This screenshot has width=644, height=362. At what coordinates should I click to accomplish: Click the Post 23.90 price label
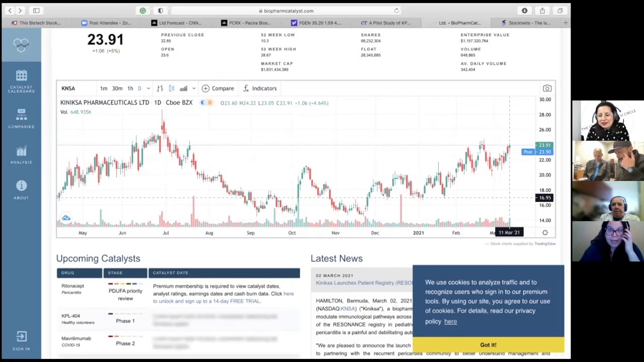[x=537, y=152]
